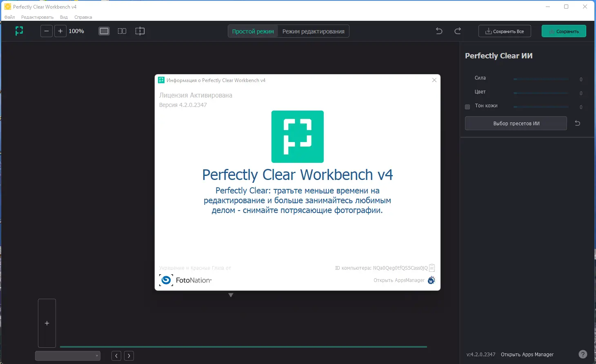Select the single image view icon
Screen dimensions: 596x364
pos(104,31)
